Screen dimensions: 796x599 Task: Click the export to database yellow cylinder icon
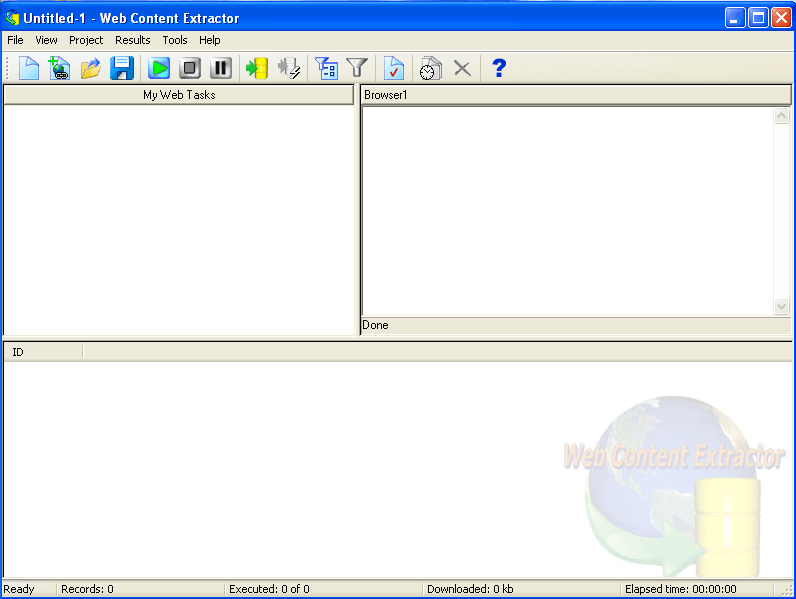(x=257, y=68)
